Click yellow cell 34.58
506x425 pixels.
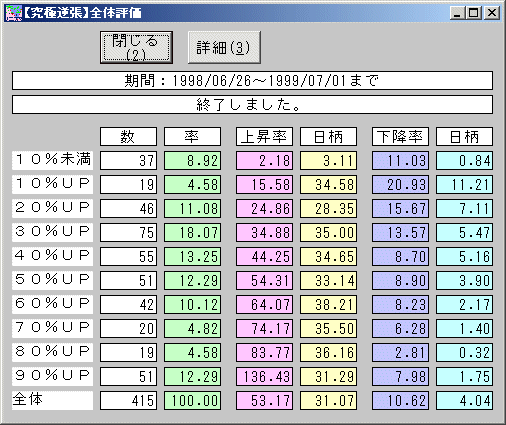click(328, 184)
